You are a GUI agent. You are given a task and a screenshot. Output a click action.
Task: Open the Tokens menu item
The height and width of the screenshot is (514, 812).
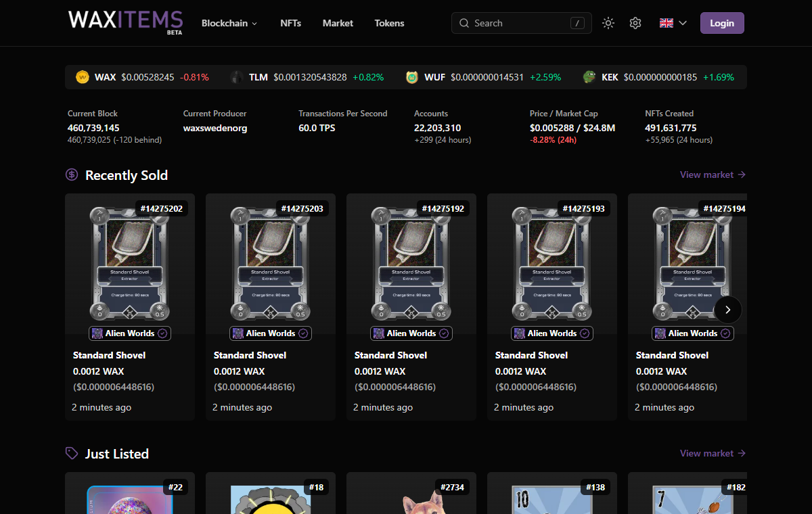click(389, 23)
